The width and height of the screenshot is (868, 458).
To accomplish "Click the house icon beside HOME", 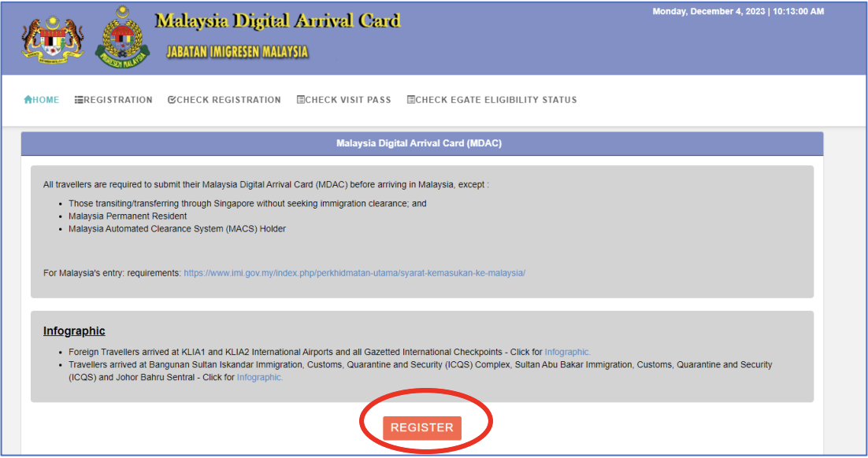I will [28, 100].
